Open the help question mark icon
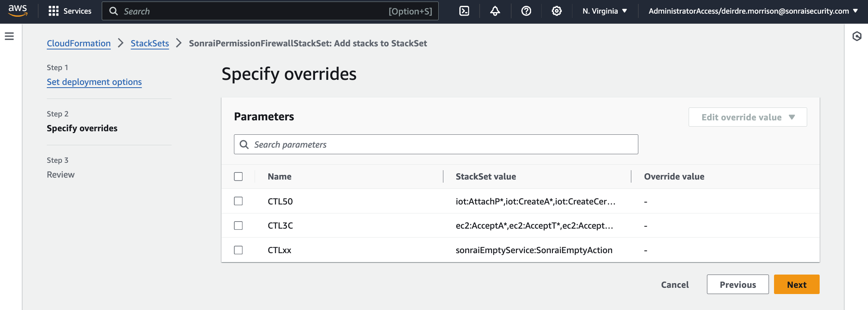Viewport: 868px width, 310px height. tap(526, 11)
